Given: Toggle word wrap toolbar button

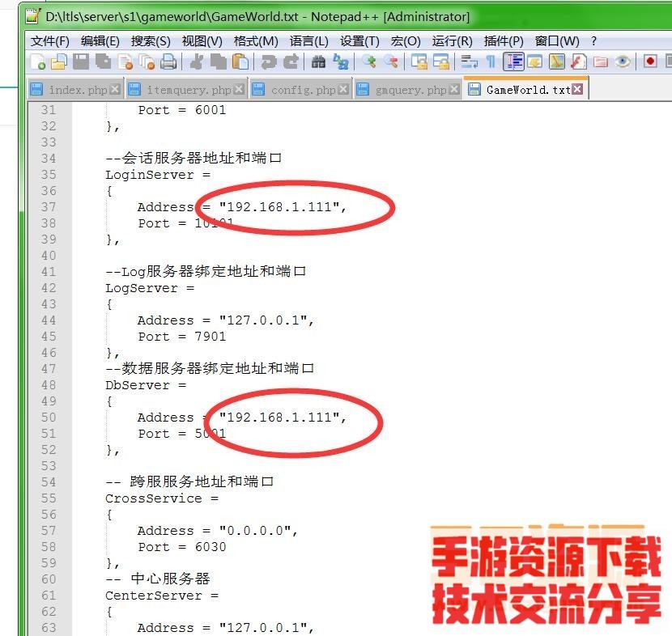Looking at the screenshot, I should (469, 61).
